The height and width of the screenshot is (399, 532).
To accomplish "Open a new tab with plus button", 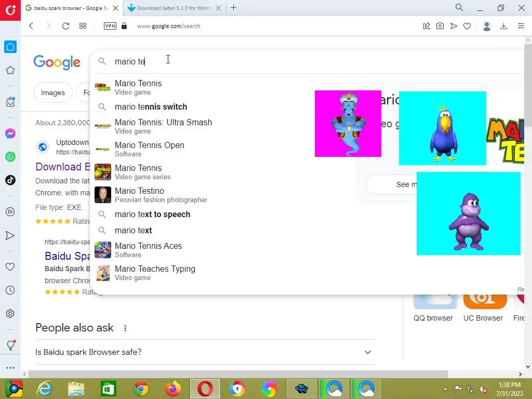I will (233, 7).
